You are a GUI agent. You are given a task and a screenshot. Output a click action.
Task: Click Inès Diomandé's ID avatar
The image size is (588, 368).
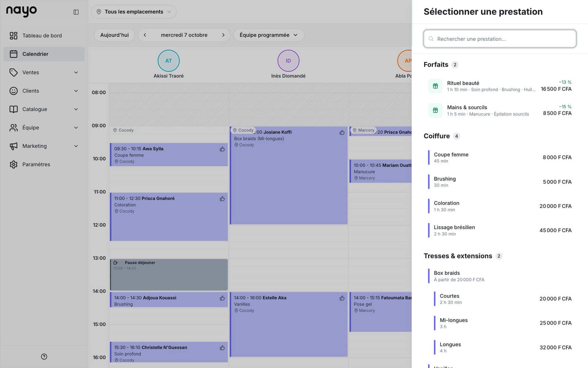(288, 61)
